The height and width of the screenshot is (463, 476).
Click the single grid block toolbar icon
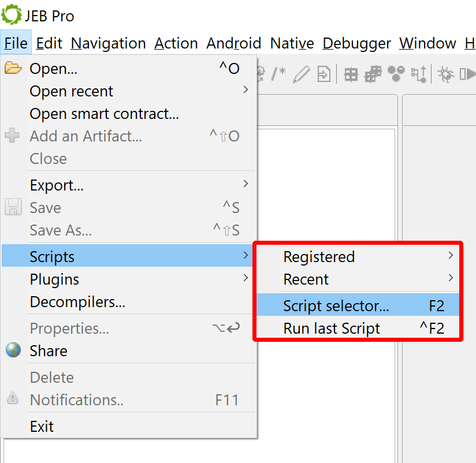(351, 74)
